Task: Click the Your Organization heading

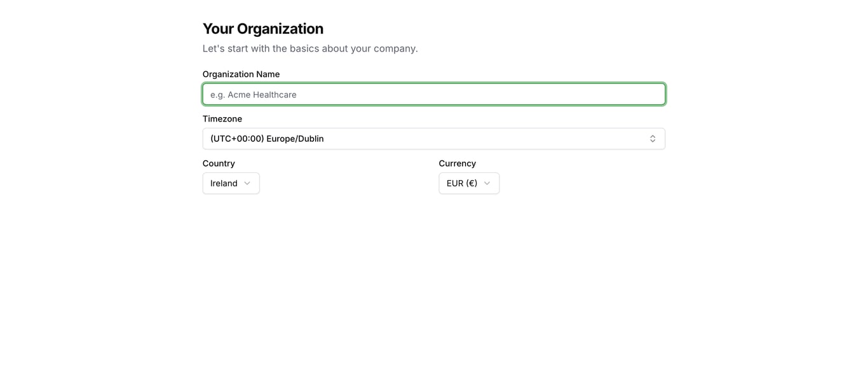Action: pos(263,28)
